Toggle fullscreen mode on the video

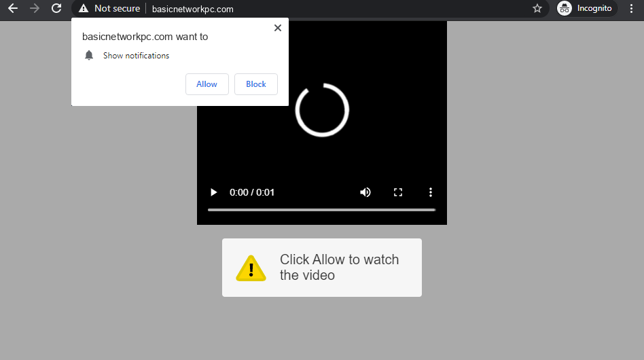click(x=398, y=192)
